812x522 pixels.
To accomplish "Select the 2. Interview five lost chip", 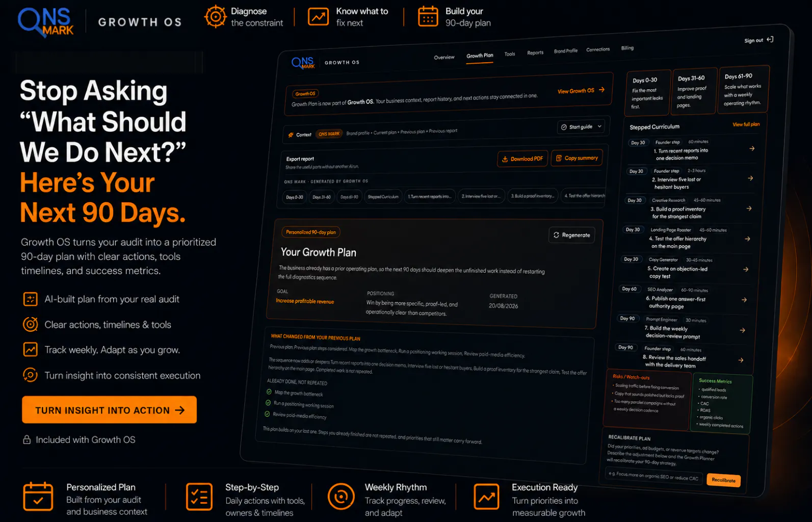I will [481, 196].
